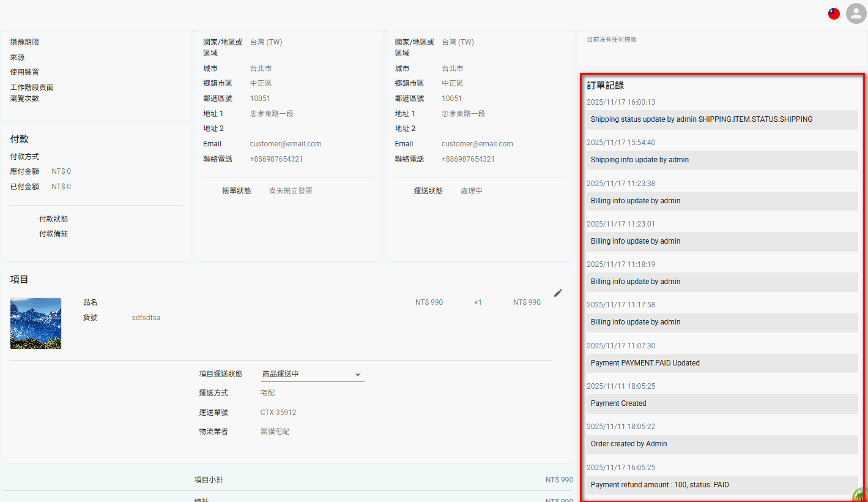
Task: Open the user account avatar menu
Action: (856, 13)
